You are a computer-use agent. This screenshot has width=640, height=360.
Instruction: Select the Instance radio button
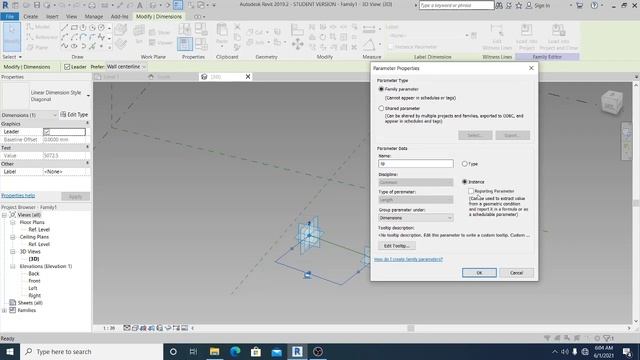[464, 182]
